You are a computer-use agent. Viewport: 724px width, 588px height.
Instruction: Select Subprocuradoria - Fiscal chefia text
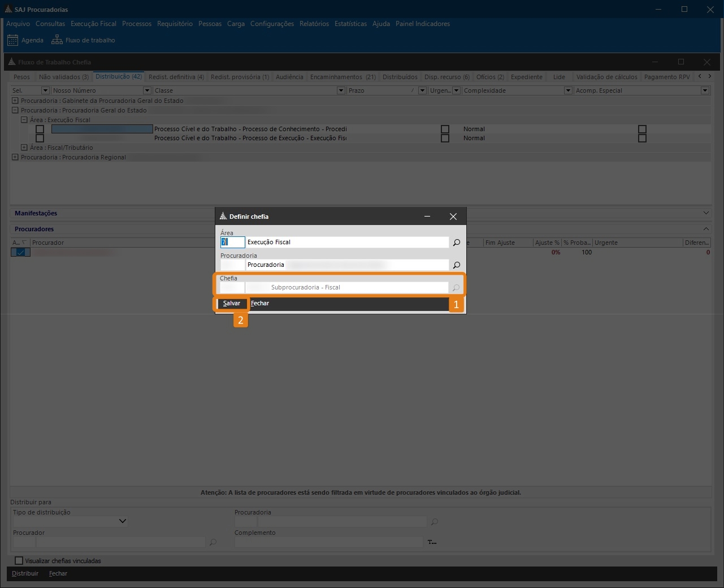[x=306, y=287]
